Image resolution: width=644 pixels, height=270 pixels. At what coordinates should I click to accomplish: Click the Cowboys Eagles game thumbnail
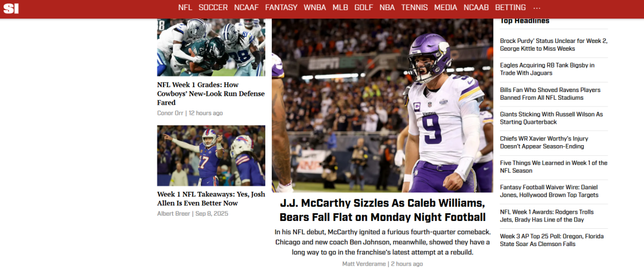pyautogui.click(x=211, y=47)
